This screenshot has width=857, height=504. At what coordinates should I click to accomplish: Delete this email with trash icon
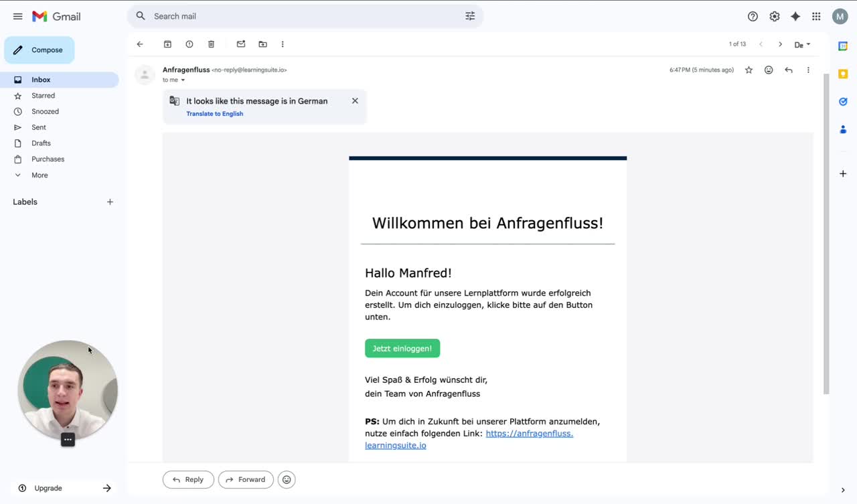pyautogui.click(x=211, y=44)
